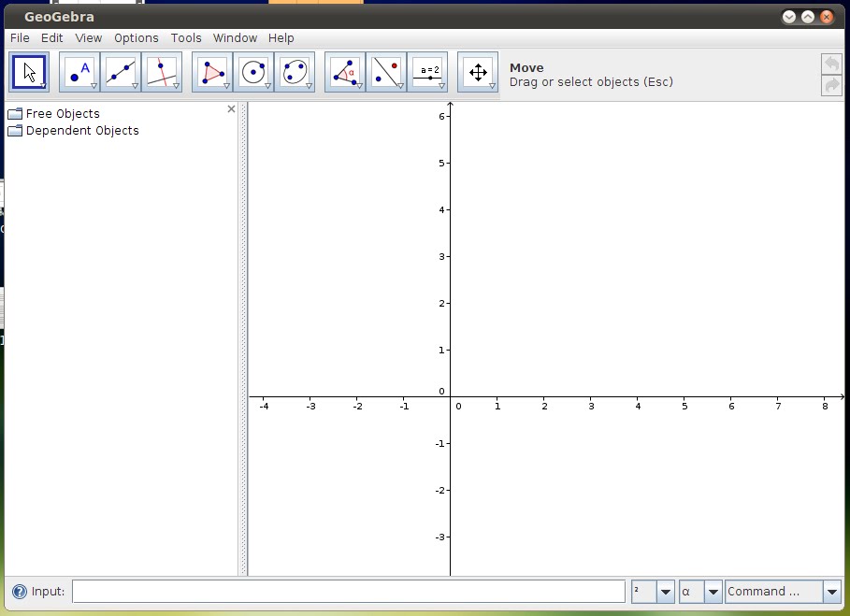Select the Reflect Object about Line tool

click(386, 72)
